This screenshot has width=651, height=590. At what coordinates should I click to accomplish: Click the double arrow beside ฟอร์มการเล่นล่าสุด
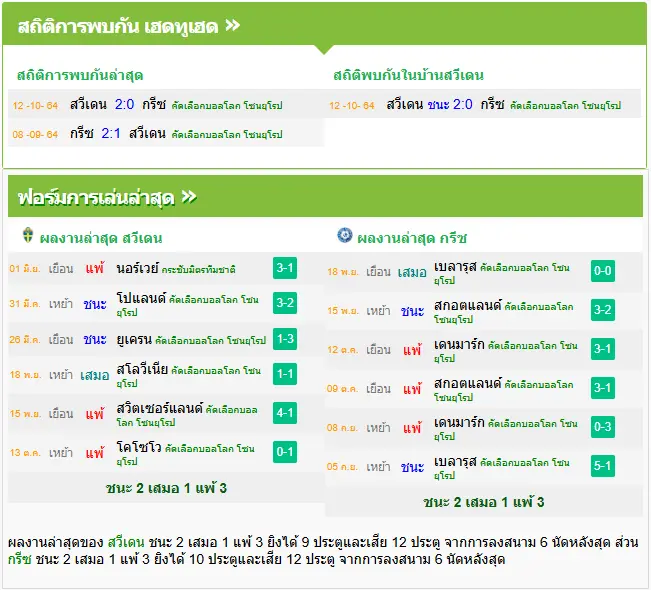click(x=189, y=196)
